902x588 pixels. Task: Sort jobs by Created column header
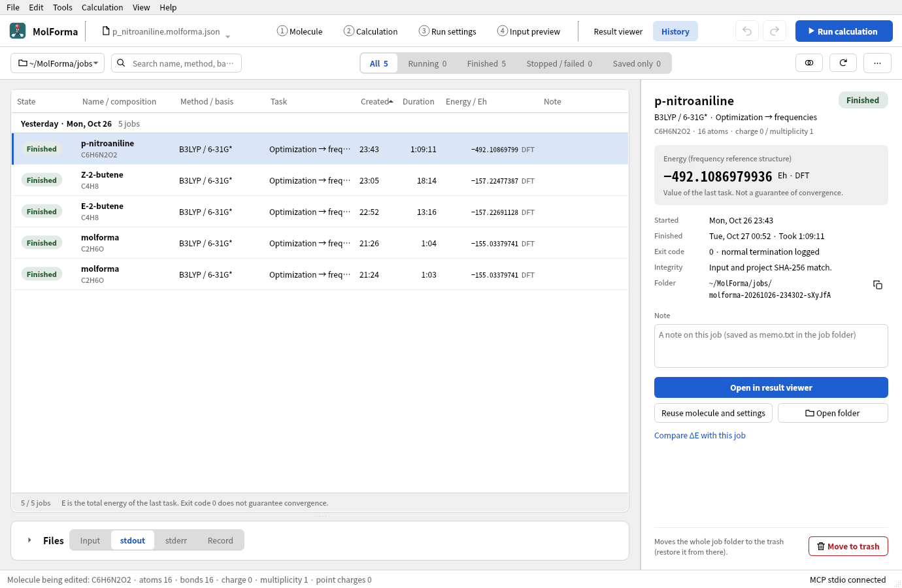[377, 101]
